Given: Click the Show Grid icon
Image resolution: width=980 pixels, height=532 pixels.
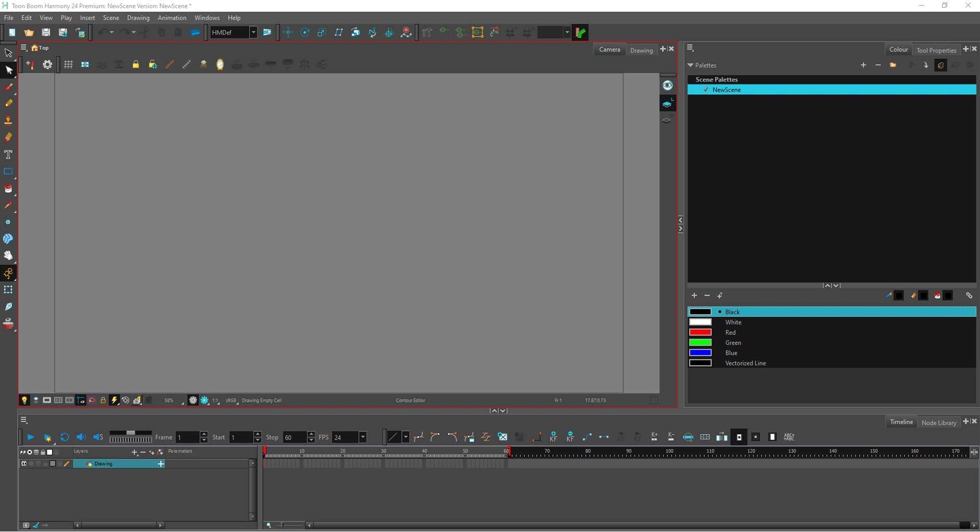Looking at the screenshot, I should click(x=68, y=64).
